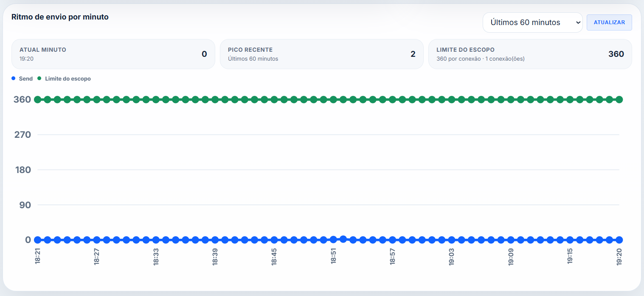Click the 18:33 time axis label
The image size is (644, 296).
(x=156, y=257)
